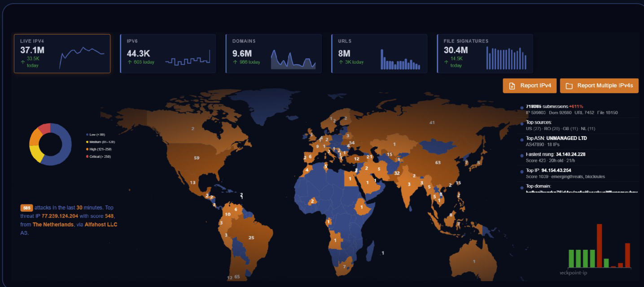Image resolution: width=644 pixels, height=287 pixels.
Task: Click the URLs bar sparkline chart
Action: [400, 59]
